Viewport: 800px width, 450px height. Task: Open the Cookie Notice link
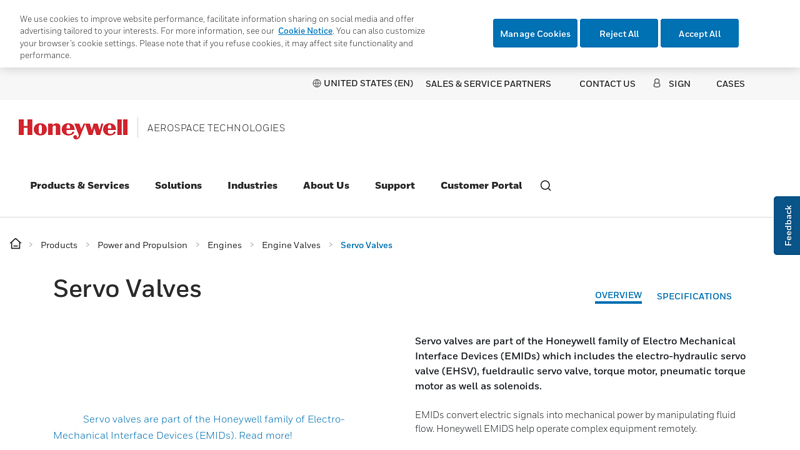pos(305,31)
